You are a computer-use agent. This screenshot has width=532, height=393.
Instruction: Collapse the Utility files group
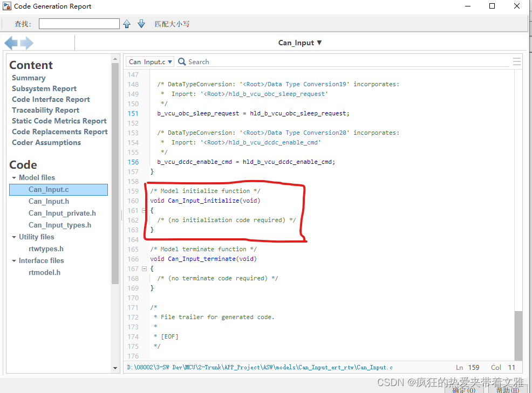tap(14, 237)
